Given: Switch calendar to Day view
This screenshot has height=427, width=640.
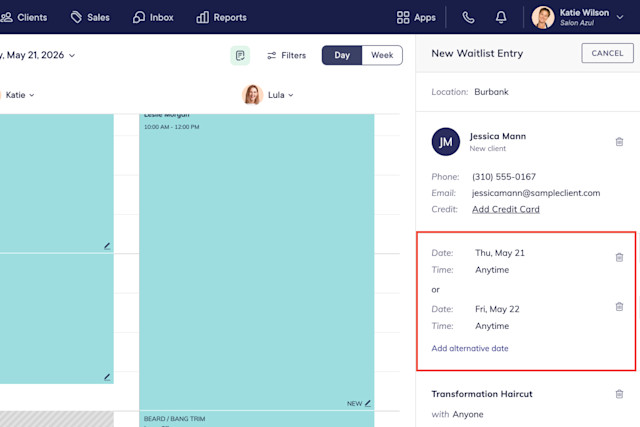Looking at the screenshot, I should [x=342, y=55].
